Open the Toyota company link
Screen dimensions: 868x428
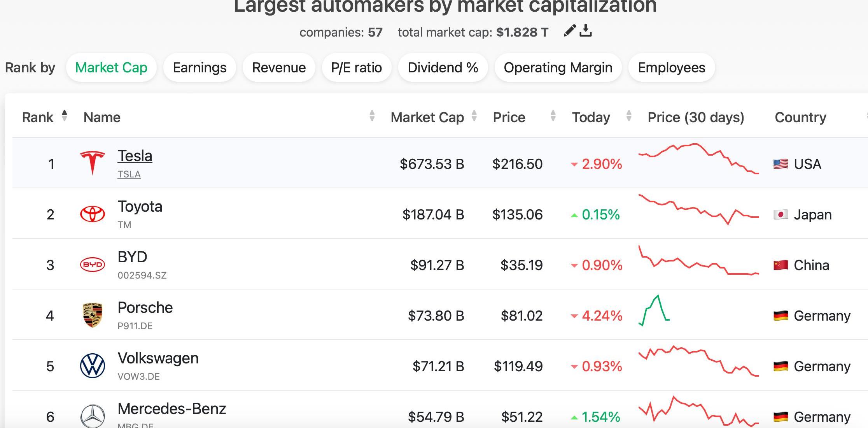[140, 206]
